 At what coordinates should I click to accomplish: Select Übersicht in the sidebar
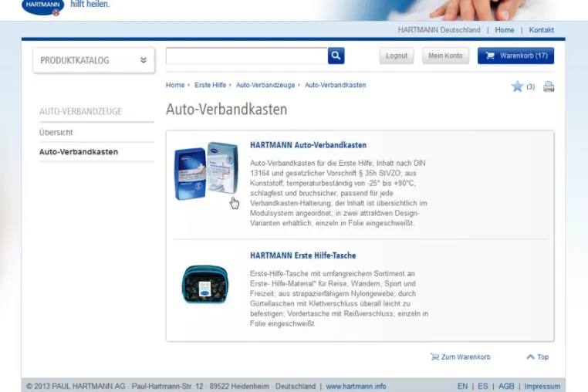pos(56,133)
